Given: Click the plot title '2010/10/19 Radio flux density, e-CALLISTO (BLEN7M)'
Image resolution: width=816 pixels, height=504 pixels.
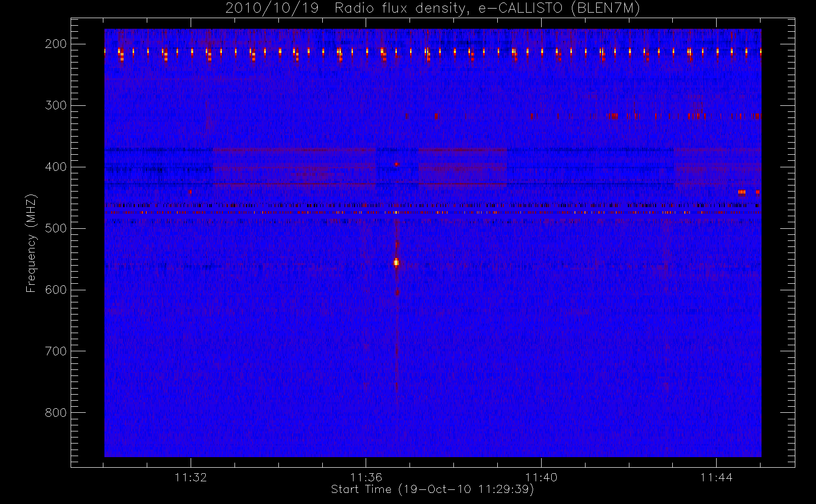Looking at the screenshot, I should [x=433, y=9].
